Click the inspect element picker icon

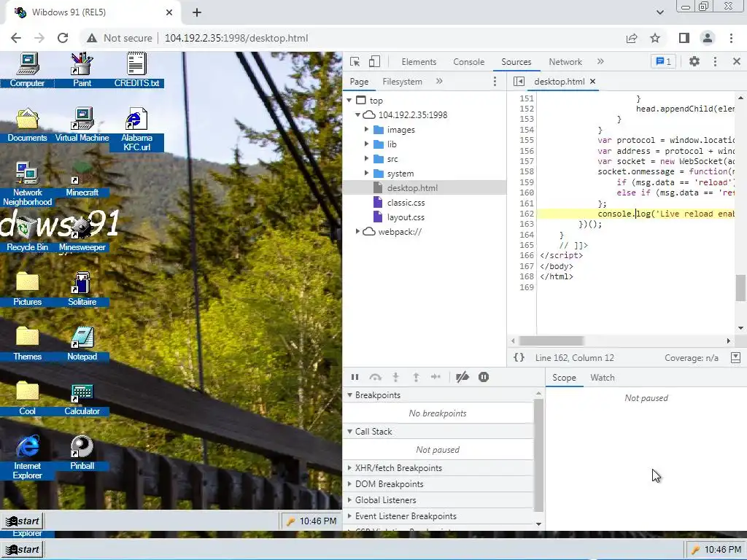tap(355, 62)
